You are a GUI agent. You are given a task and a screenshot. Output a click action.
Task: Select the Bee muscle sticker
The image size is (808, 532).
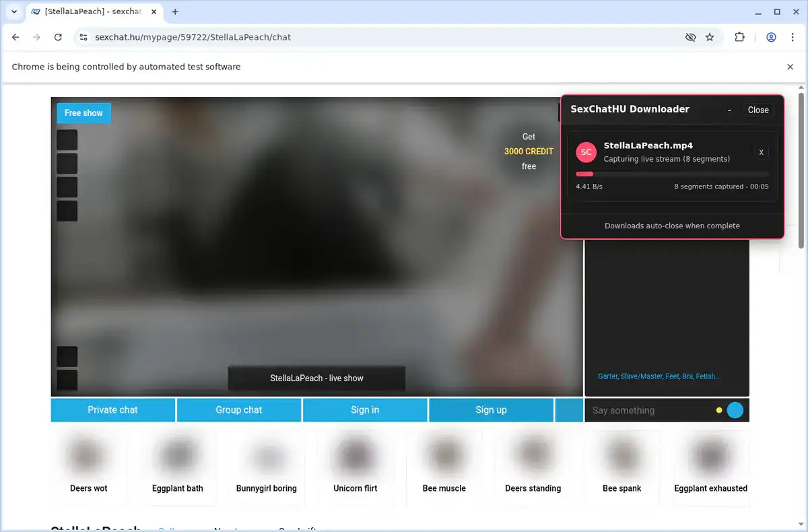pos(444,467)
